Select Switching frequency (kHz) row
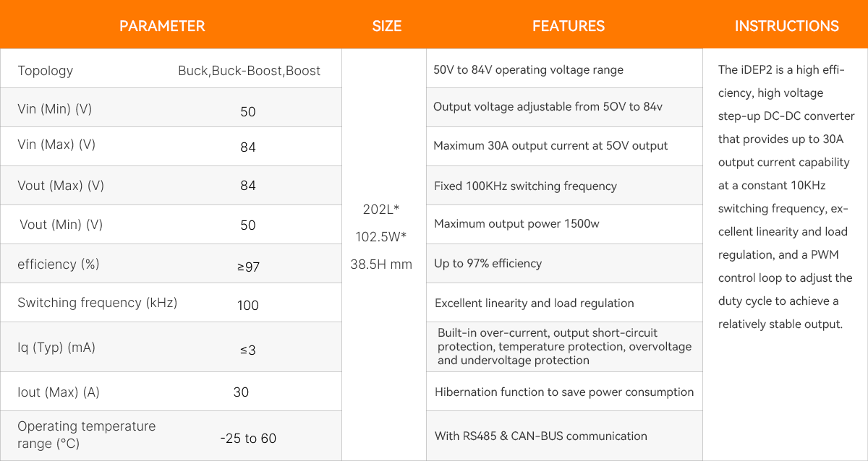 (x=171, y=303)
